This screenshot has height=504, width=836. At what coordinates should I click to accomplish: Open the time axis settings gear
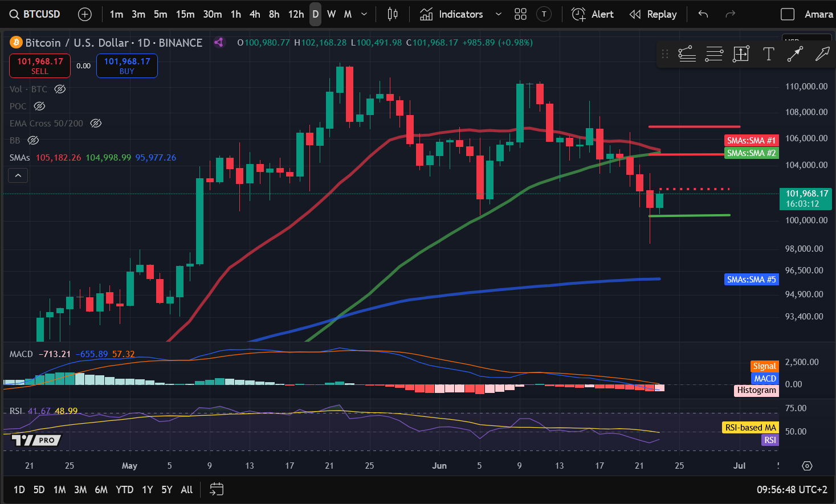tap(807, 466)
